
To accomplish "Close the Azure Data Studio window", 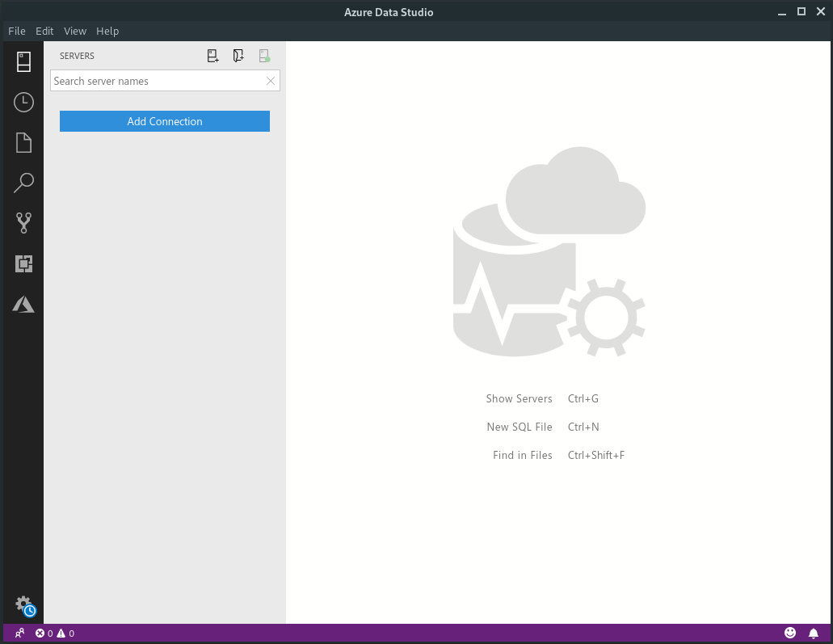I will (821, 11).
